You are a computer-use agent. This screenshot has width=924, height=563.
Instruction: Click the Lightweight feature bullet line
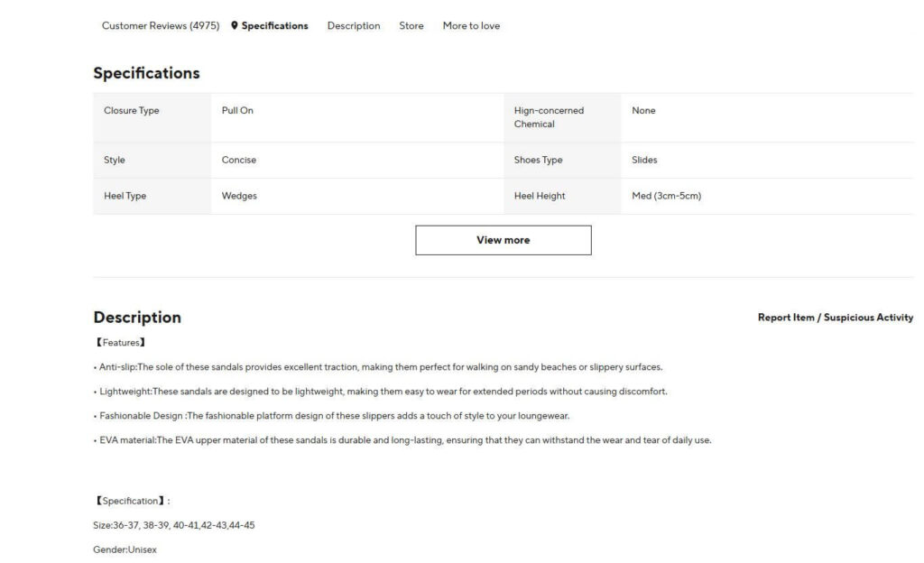(380, 392)
